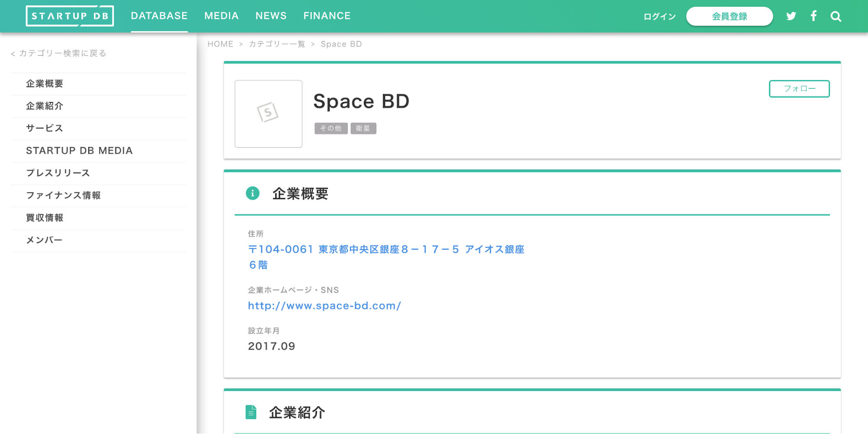The width and height of the screenshot is (868, 434).
Task: Click the 設立年月 label
Action: pyautogui.click(x=264, y=331)
